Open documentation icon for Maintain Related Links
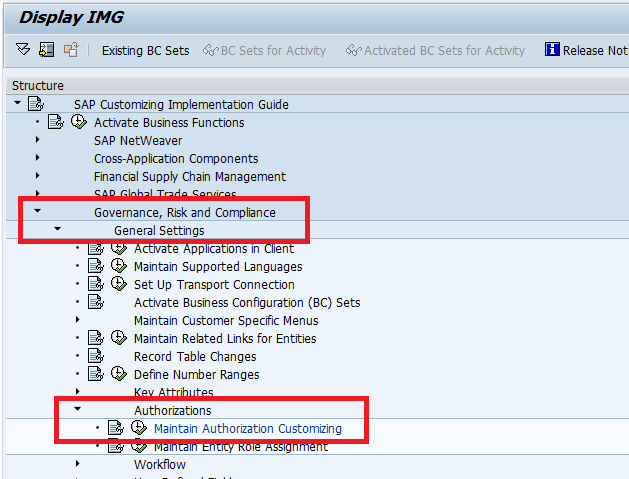629x479 pixels. pyautogui.click(x=96, y=337)
